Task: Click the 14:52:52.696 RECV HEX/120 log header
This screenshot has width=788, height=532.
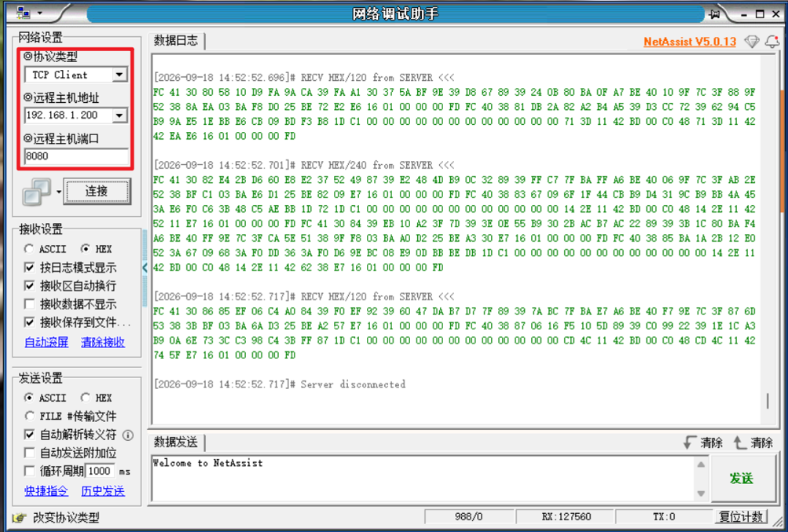Action: click(304, 78)
